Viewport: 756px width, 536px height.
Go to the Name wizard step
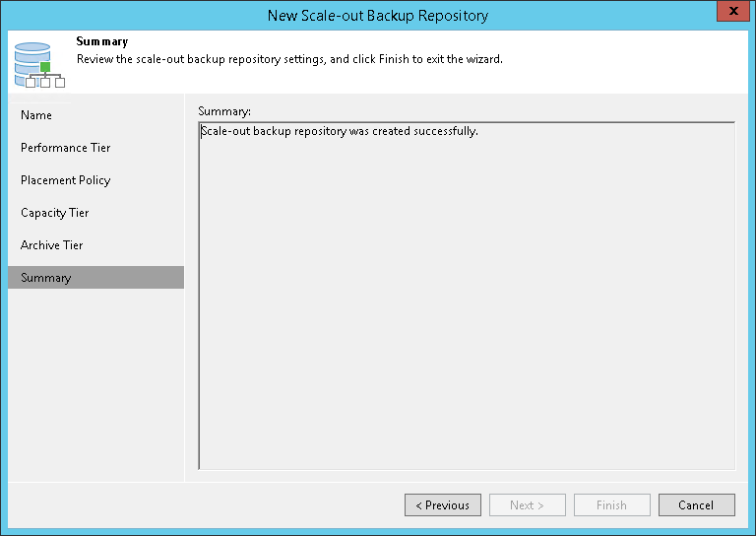[36, 115]
